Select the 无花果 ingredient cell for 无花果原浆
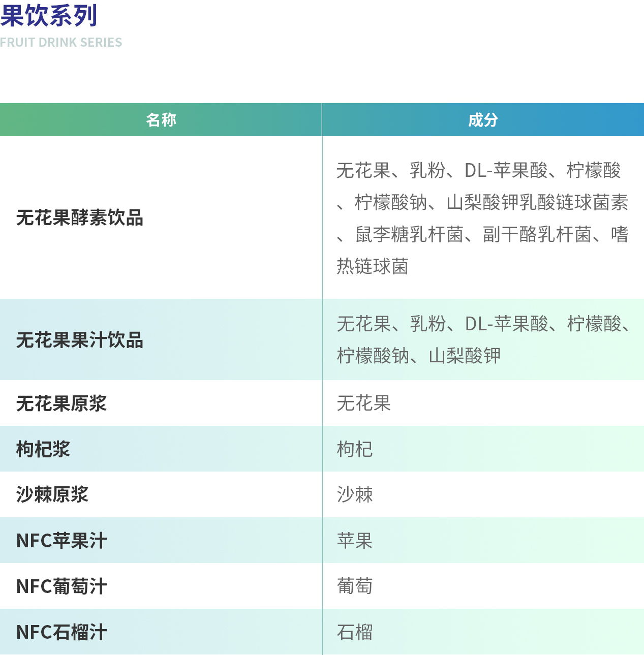This screenshot has width=644, height=655. point(364,403)
